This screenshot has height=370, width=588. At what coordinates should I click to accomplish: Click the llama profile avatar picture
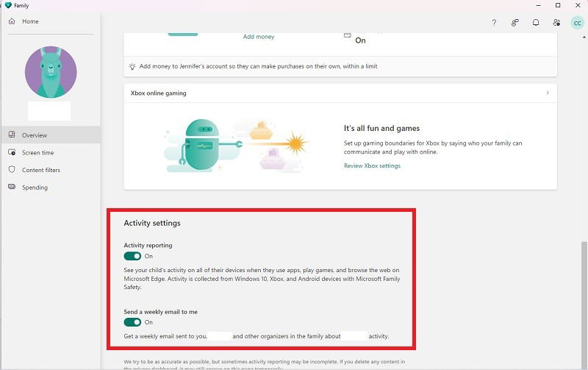click(x=51, y=72)
